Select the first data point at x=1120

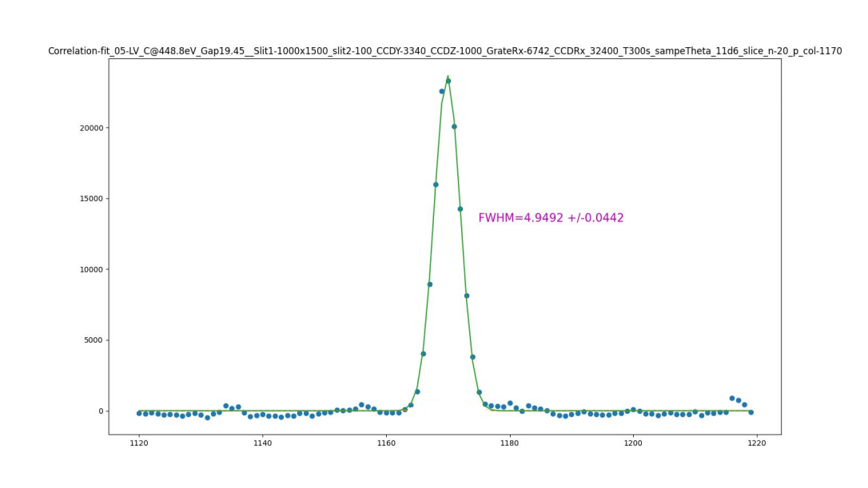tap(139, 413)
